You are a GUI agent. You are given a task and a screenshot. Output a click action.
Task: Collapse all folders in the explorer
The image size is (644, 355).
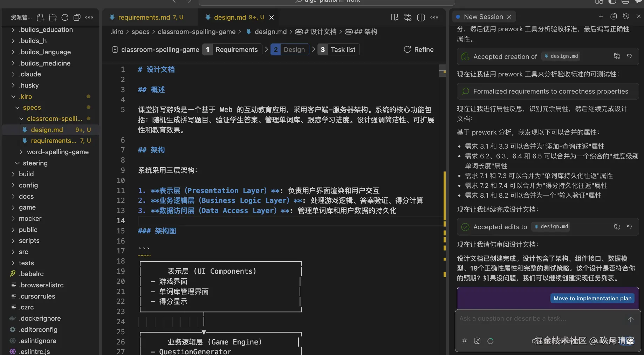tap(77, 17)
